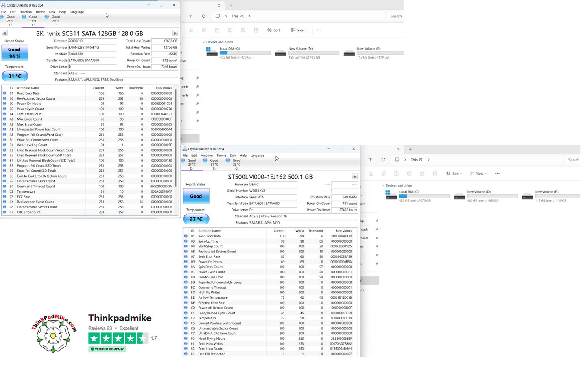
Task: Click status dot of Airflow Temperature row
Action: coord(186,297)
